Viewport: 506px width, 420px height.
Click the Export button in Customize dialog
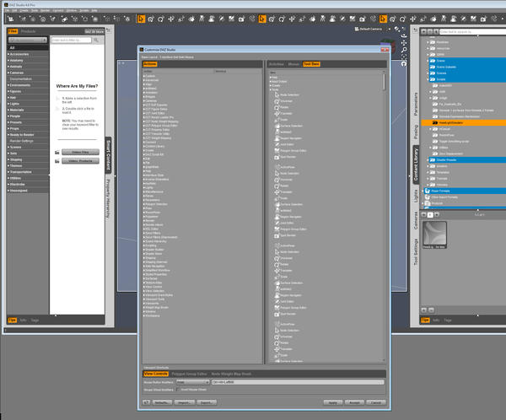(x=207, y=402)
